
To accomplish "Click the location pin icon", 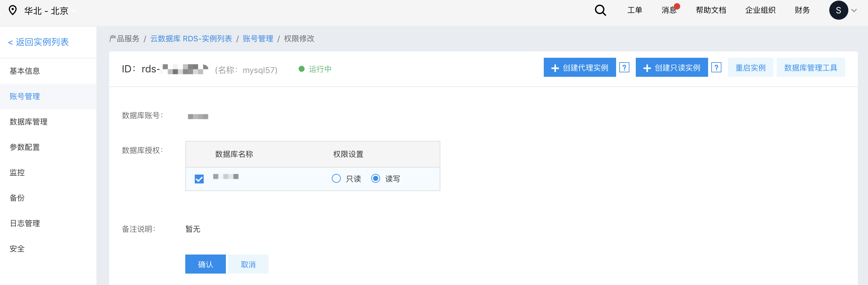I will click(12, 10).
